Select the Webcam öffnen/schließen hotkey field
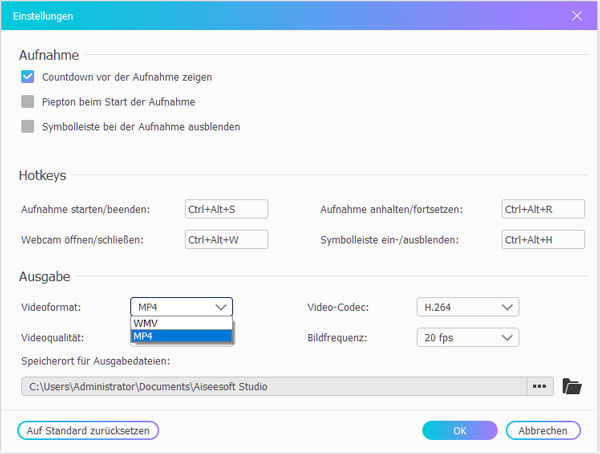This screenshot has width=600, height=454. [x=226, y=240]
